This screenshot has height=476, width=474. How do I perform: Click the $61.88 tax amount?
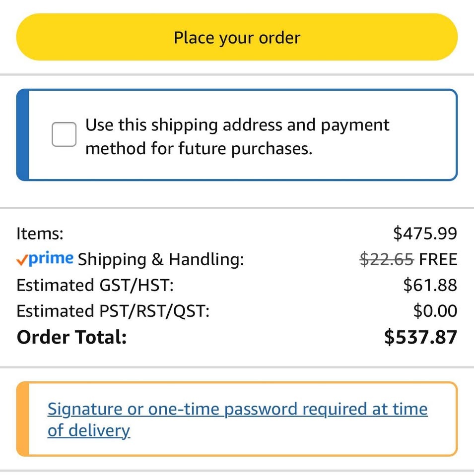click(x=430, y=285)
